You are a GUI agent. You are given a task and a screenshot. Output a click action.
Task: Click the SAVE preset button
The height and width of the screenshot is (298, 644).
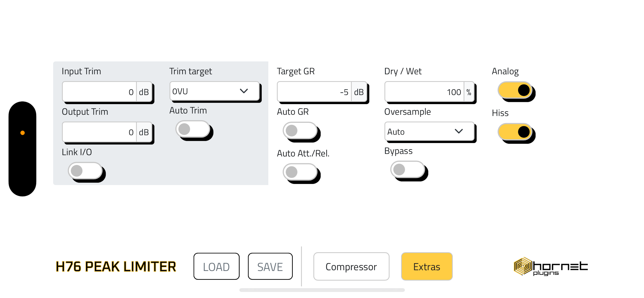(270, 266)
